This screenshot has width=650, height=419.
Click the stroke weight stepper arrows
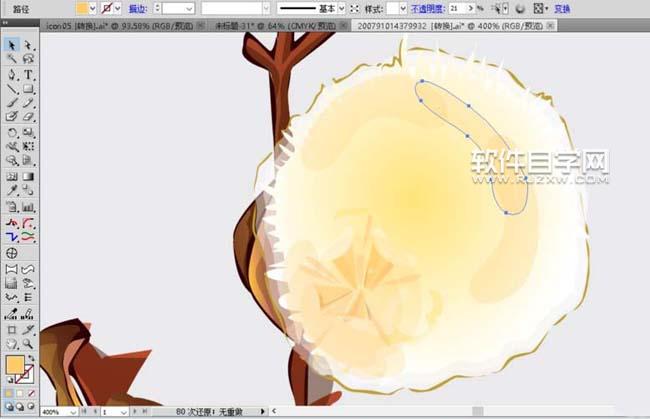(x=157, y=8)
